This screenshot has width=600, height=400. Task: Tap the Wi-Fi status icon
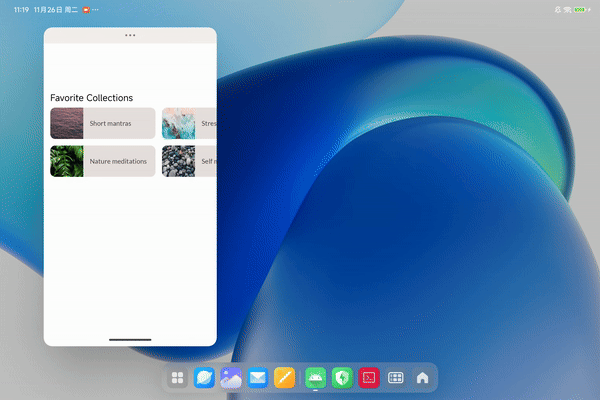567,10
